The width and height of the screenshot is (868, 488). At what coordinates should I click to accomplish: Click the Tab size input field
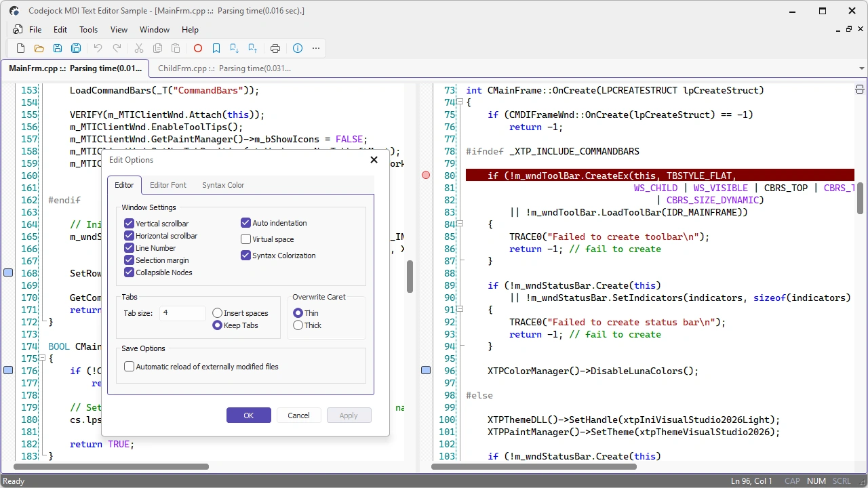(183, 313)
